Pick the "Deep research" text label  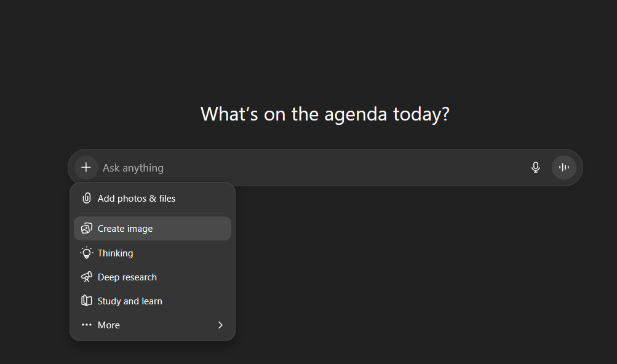[127, 277]
